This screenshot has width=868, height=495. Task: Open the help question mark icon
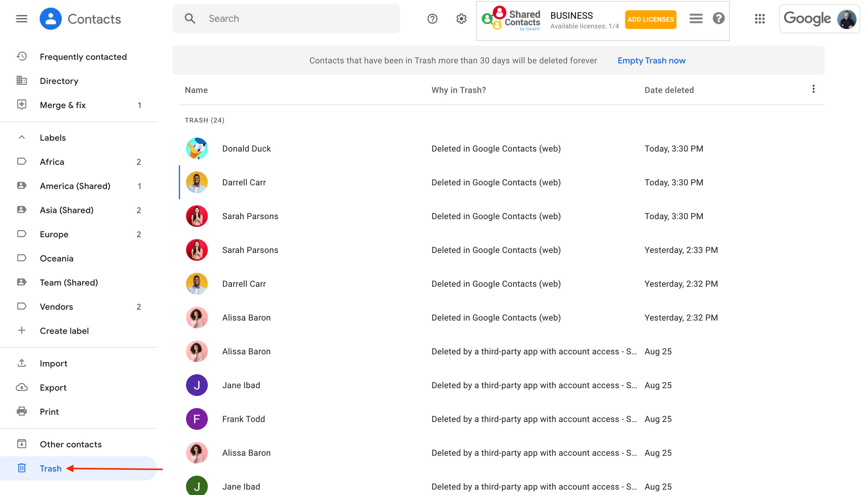click(x=432, y=19)
